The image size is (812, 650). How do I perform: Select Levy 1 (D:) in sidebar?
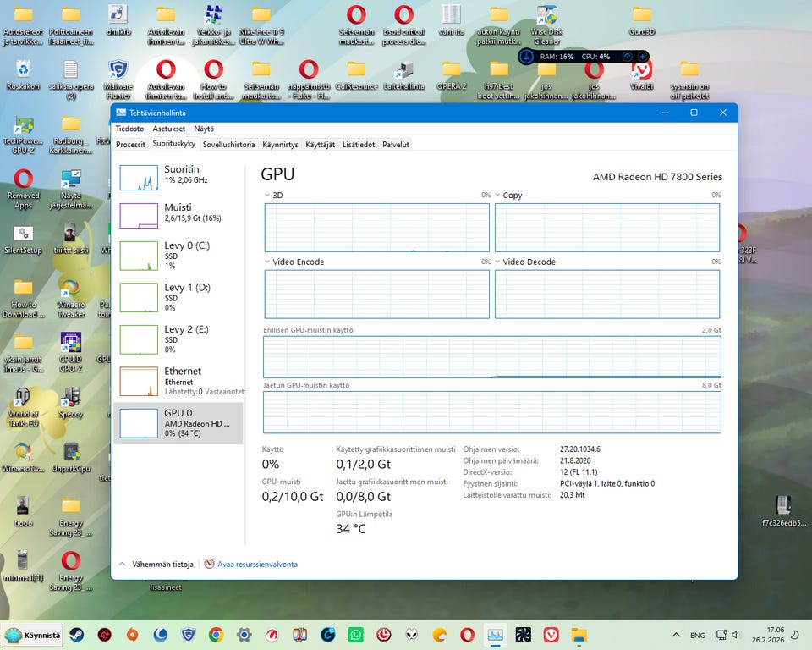tap(178, 297)
